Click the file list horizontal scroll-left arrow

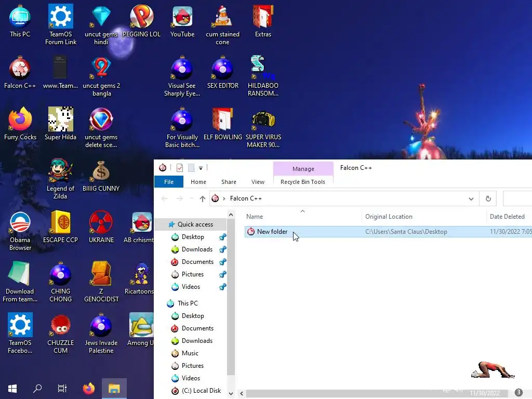coord(242,394)
